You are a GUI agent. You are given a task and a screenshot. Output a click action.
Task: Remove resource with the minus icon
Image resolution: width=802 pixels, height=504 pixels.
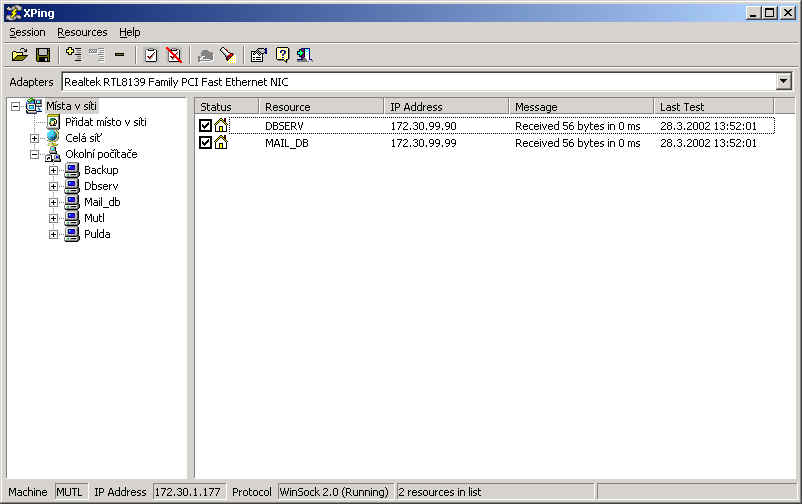119,54
